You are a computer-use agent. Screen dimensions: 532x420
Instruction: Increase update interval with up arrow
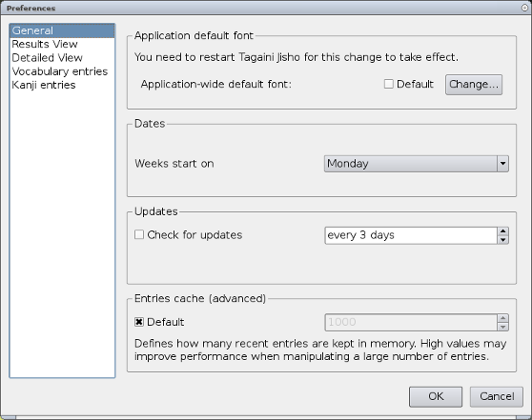[x=502, y=231]
